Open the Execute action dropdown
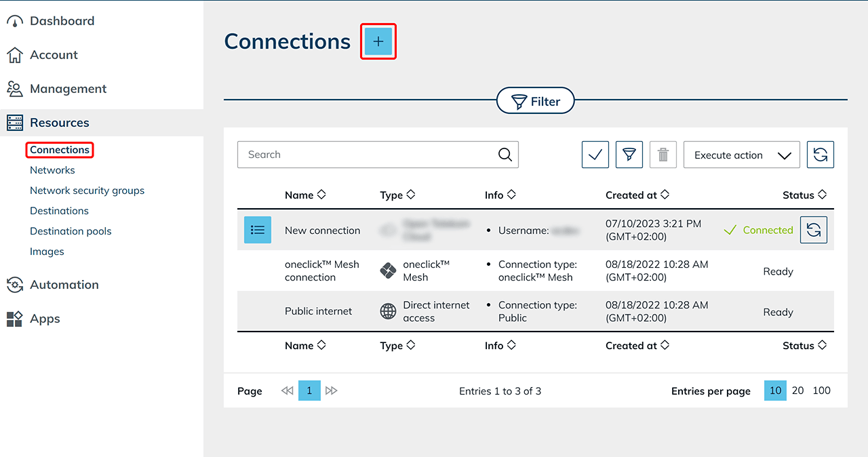 (x=741, y=155)
